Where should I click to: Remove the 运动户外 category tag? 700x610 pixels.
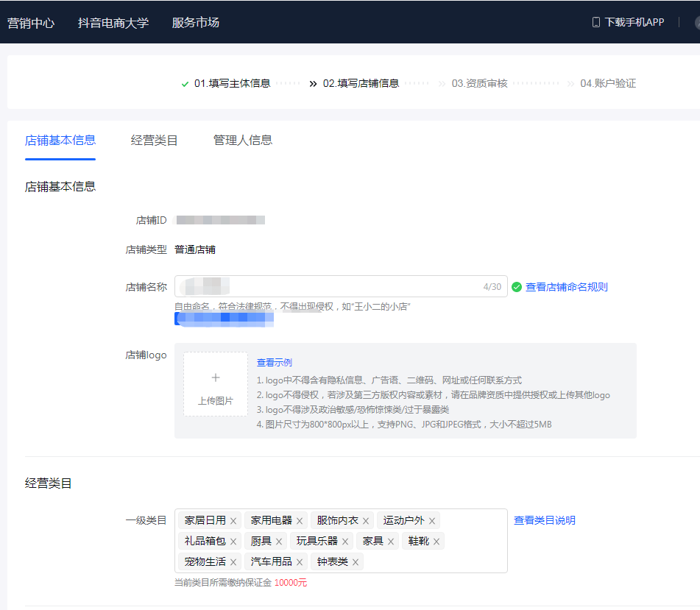click(x=432, y=521)
